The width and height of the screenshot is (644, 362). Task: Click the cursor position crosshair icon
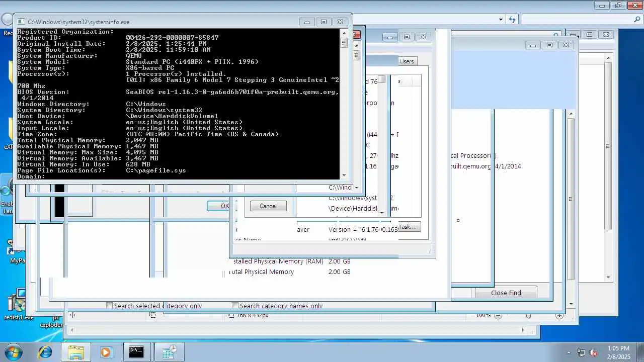72,315
